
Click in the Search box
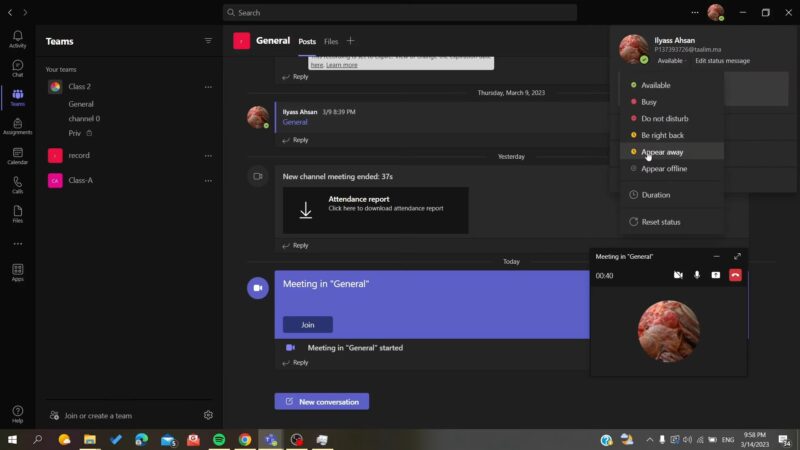[399, 12]
